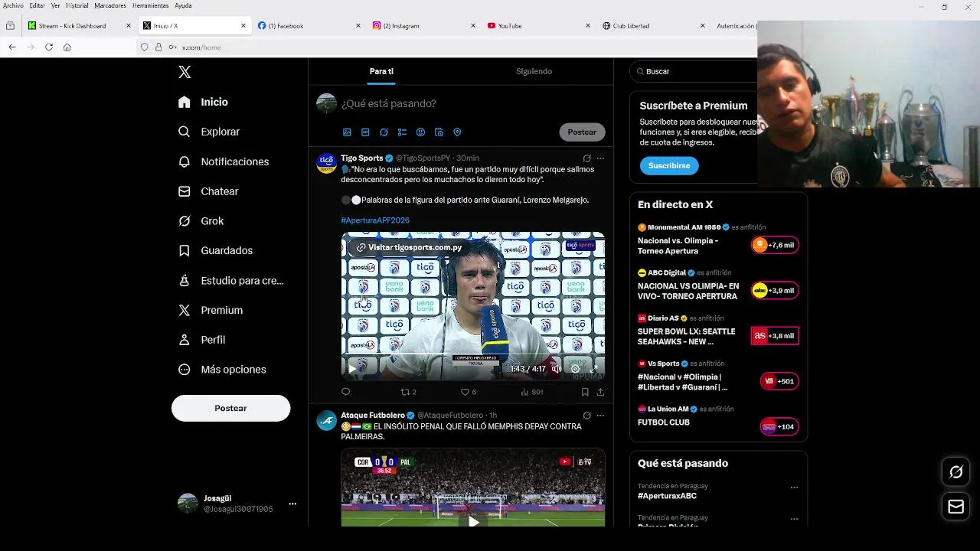Image resolution: width=980 pixels, height=551 pixels.
Task: Repost the Tigo Sports post
Action: tap(409, 392)
